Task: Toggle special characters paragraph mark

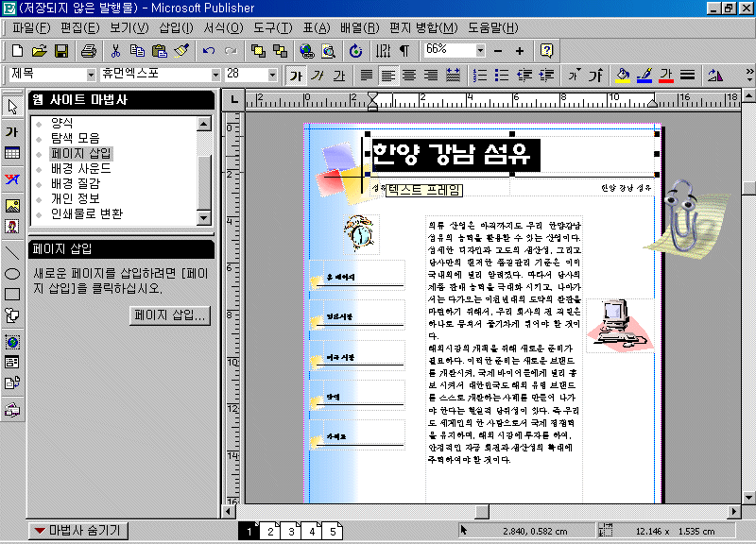Action: (x=404, y=50)
